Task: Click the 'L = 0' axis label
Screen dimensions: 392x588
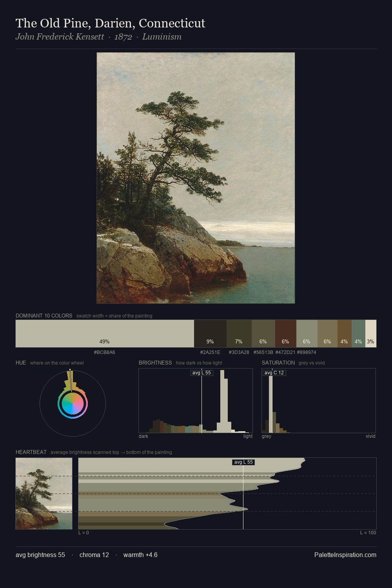Action: [83, 533]
